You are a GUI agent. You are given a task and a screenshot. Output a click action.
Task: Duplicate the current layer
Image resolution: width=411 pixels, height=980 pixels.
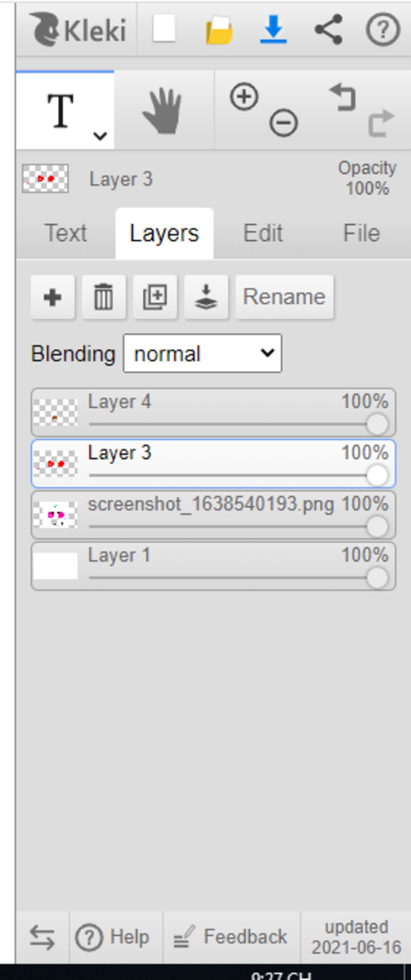[155, 297]
